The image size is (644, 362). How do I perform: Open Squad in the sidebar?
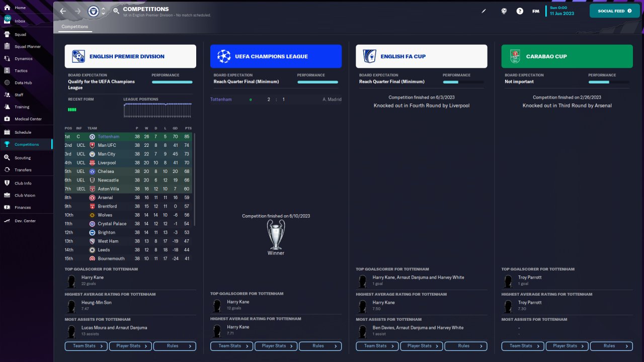(26, 34)
